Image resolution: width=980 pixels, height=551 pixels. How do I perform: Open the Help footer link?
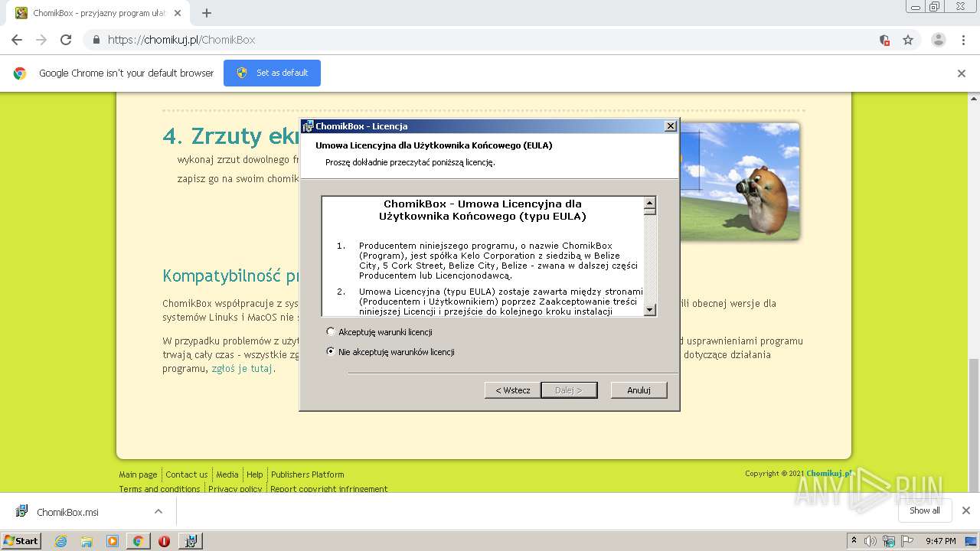[255, 474]
